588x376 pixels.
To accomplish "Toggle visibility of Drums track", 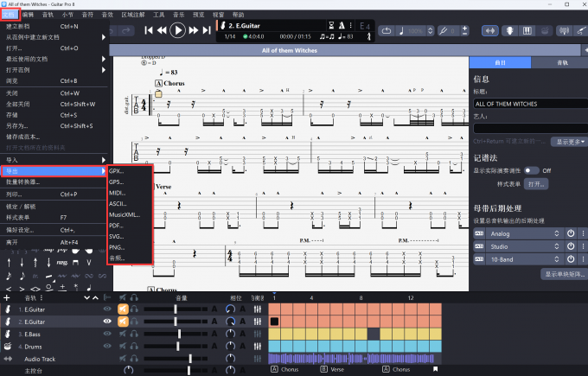I will pyautogui.click(x=108, y=346).
